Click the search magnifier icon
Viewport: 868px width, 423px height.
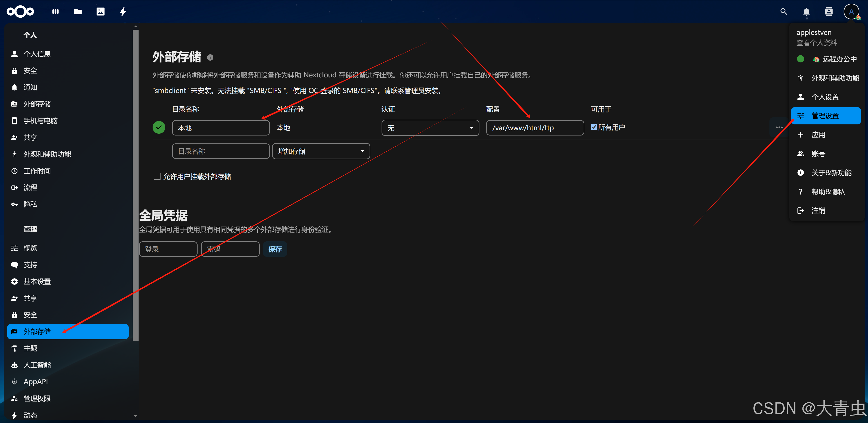pos(783,12)
